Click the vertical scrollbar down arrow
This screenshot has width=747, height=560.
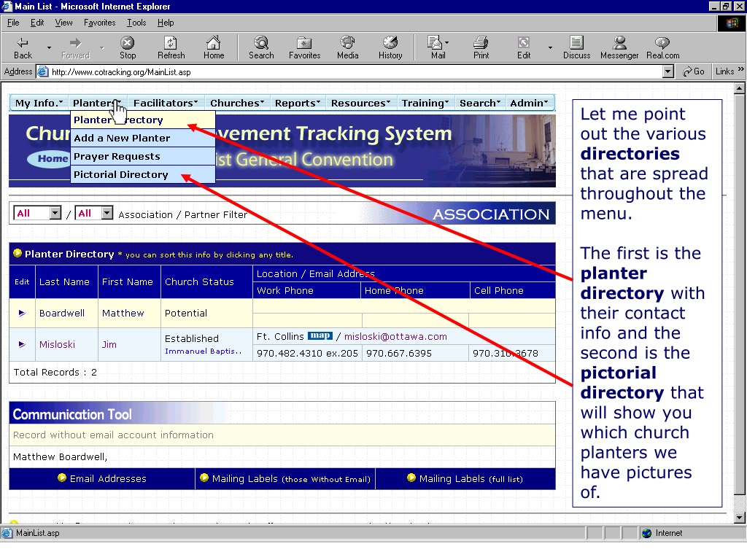(739, 518)
